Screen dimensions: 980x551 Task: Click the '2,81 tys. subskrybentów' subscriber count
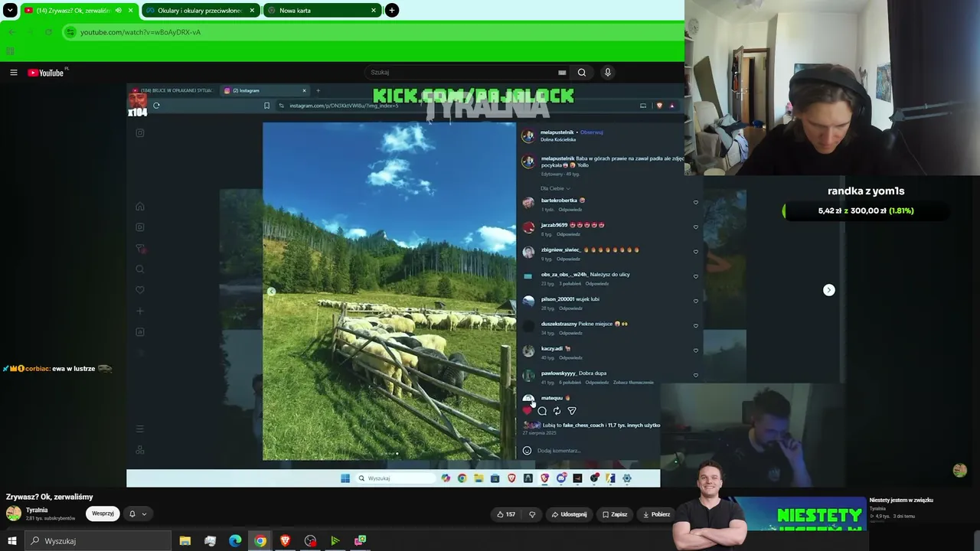point(51,519)
